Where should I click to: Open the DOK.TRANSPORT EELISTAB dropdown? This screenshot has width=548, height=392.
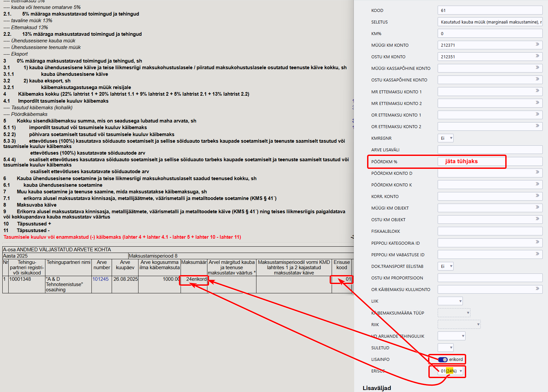tap(445, 266)
